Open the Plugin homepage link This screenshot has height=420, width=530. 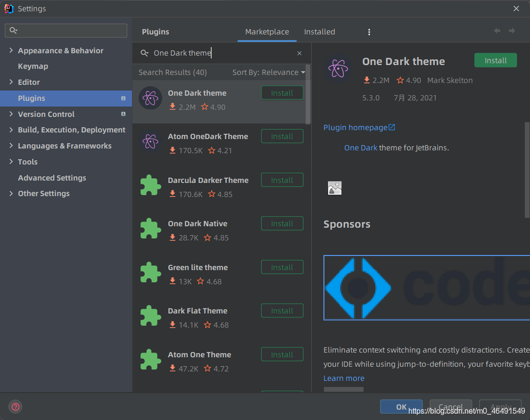tap(355, 127)
